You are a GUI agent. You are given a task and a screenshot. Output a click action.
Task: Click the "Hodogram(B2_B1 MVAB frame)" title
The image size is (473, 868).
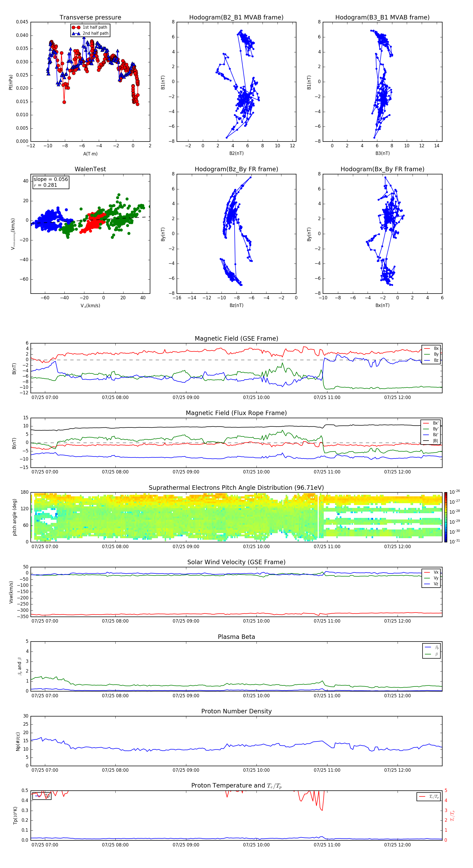[236, 18]
